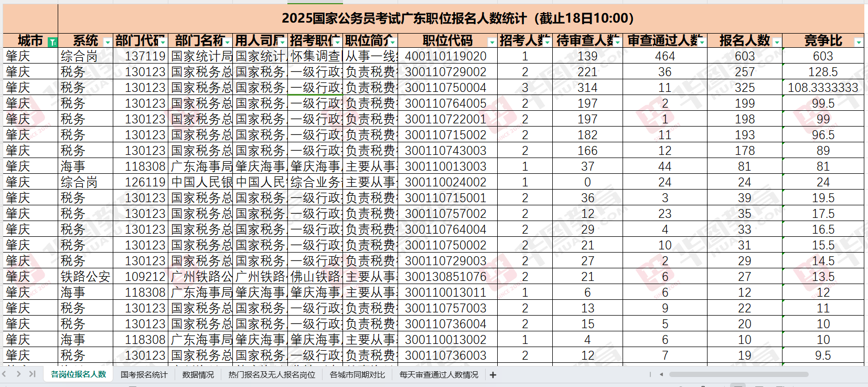Click the horizontal scrollbar thumb

click(x=738, y=374)
